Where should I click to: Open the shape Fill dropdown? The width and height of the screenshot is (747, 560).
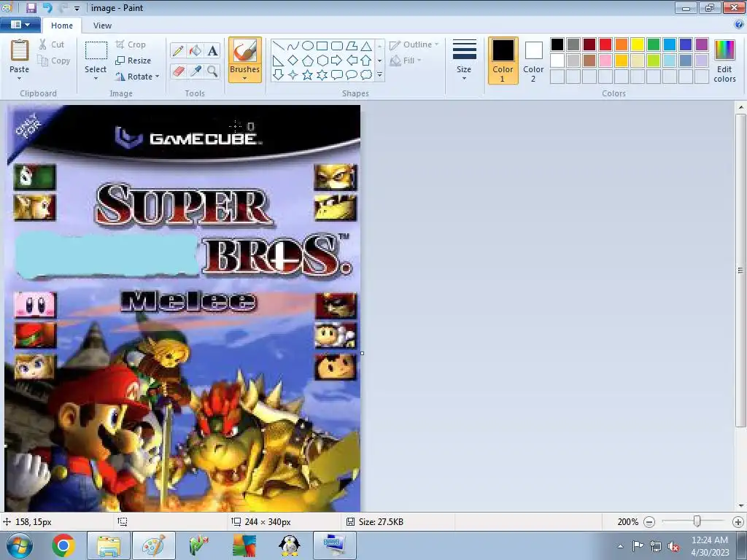point(406,61)
